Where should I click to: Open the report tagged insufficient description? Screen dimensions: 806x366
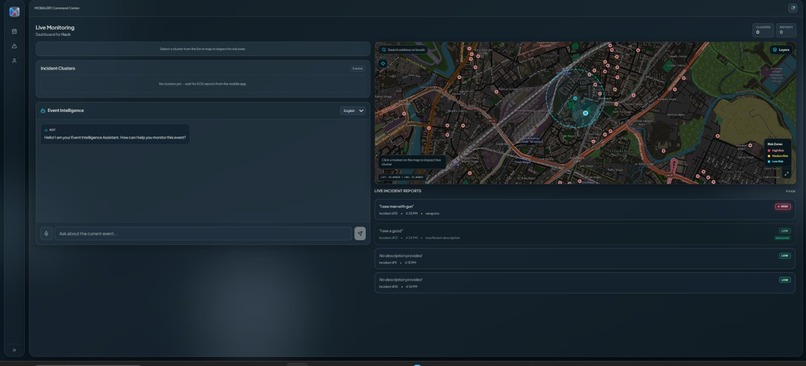[585, 234]
